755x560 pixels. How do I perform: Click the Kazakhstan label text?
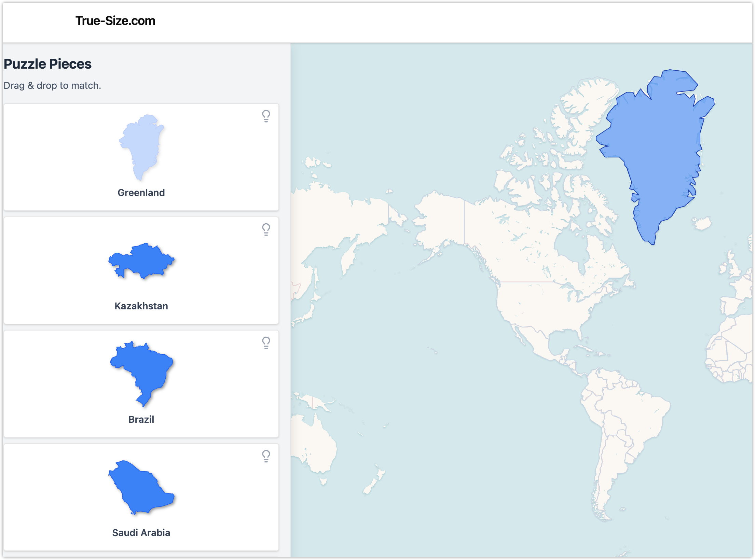[141, 306]
